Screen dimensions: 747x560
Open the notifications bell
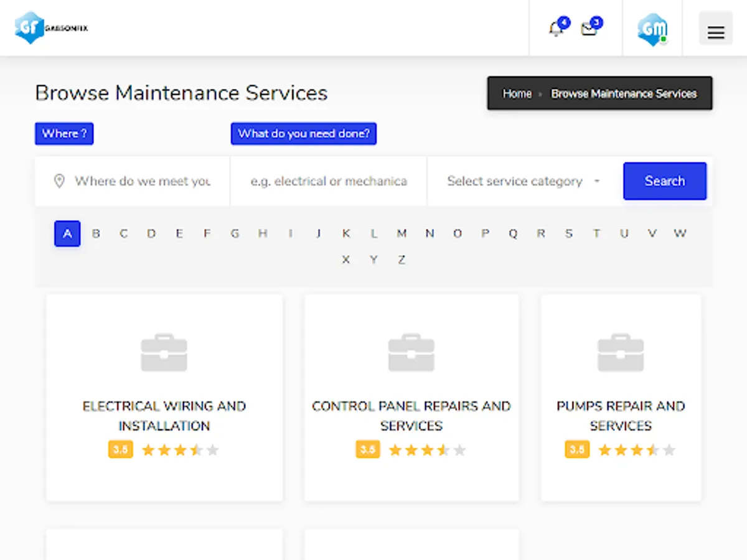[556, 29]
